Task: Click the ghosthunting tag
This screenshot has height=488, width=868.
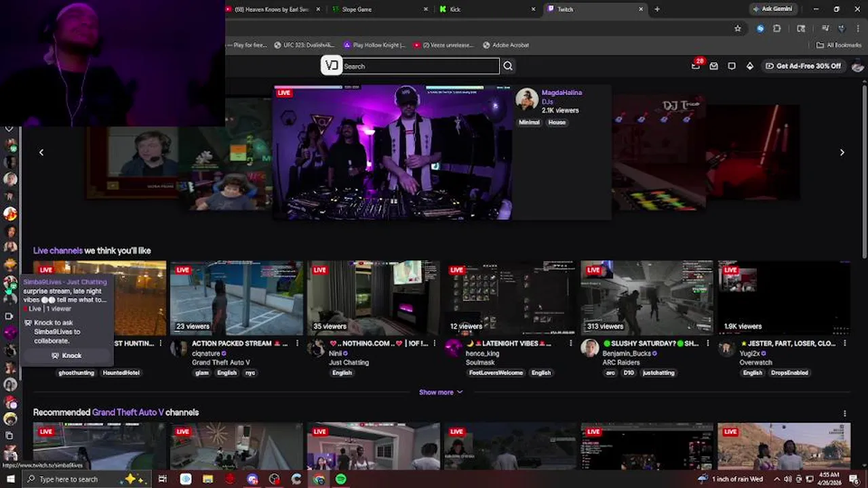Action: [x=76, y=373]
